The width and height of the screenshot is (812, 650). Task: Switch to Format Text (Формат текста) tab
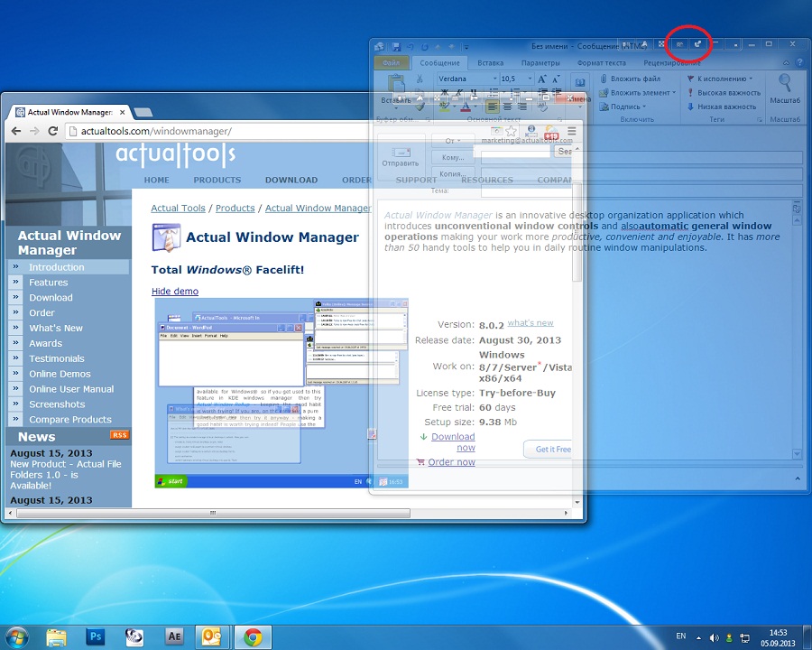[x=601, y=62]
